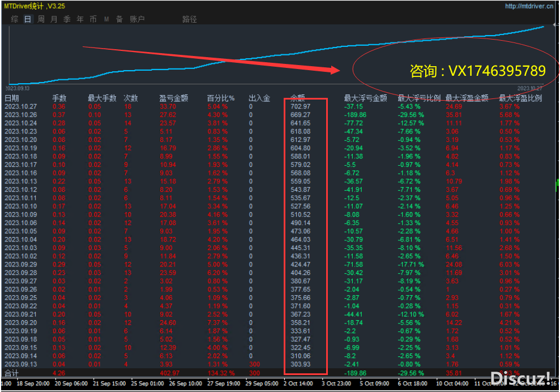560x392 pixels.
Task: Click the 日期 column header
Action: tap(12, 98)
